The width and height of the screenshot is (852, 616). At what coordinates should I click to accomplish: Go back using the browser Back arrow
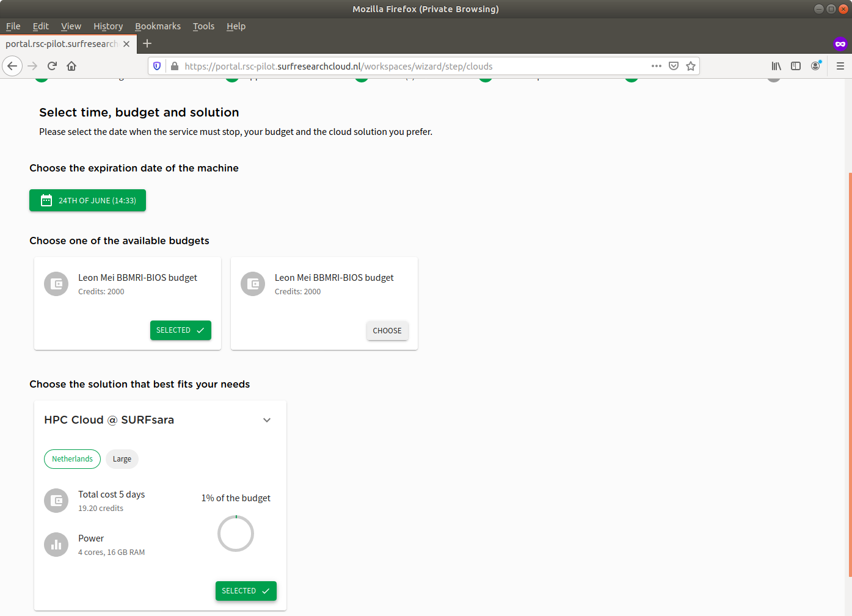pyautogui.click(x=12, y=66)
